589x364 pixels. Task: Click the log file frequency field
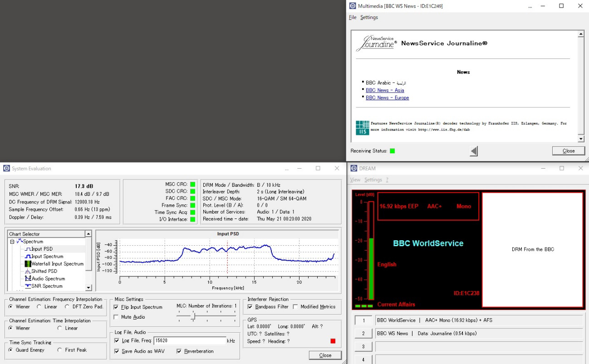point(190,340)
